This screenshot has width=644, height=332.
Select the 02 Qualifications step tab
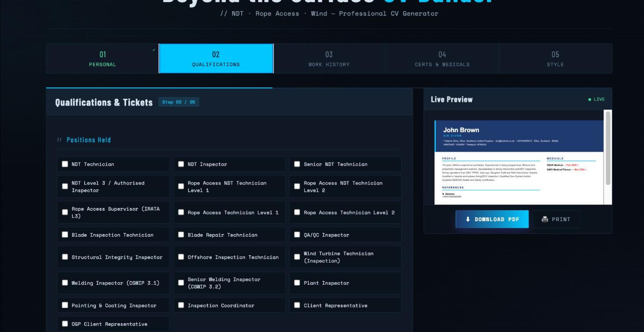pos(216,59)
